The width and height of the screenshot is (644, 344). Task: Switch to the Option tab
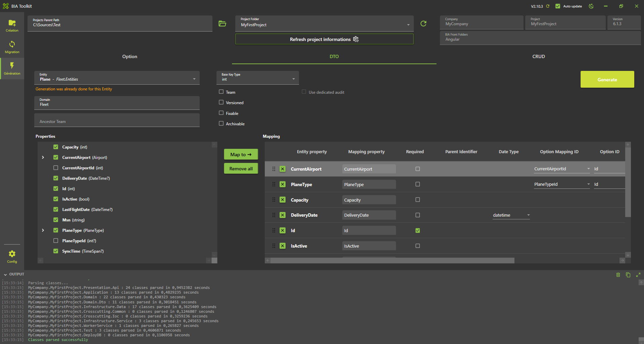pos(130,56)
